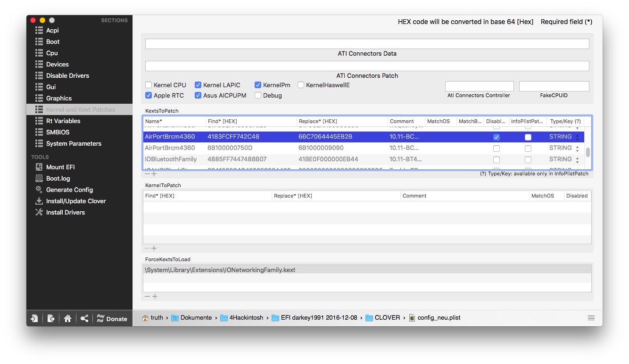Click the ATI Connectors Data field
The width and height of the screenshot is (629, 364).
(367, 44)
